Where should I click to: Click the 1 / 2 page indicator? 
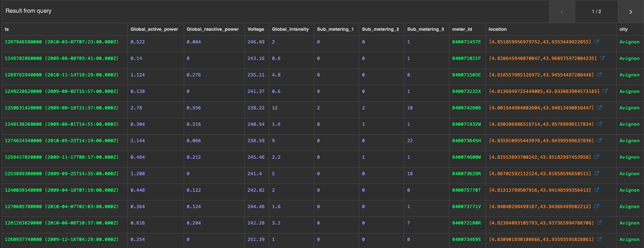coord(596,12)
